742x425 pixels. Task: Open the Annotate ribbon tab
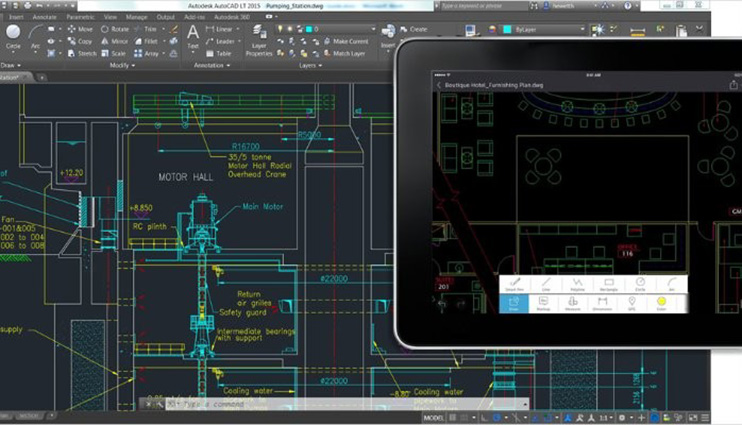(44, 17)
